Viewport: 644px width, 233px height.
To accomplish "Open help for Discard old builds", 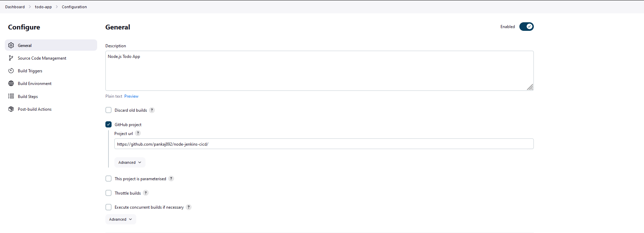I will 152,110.
